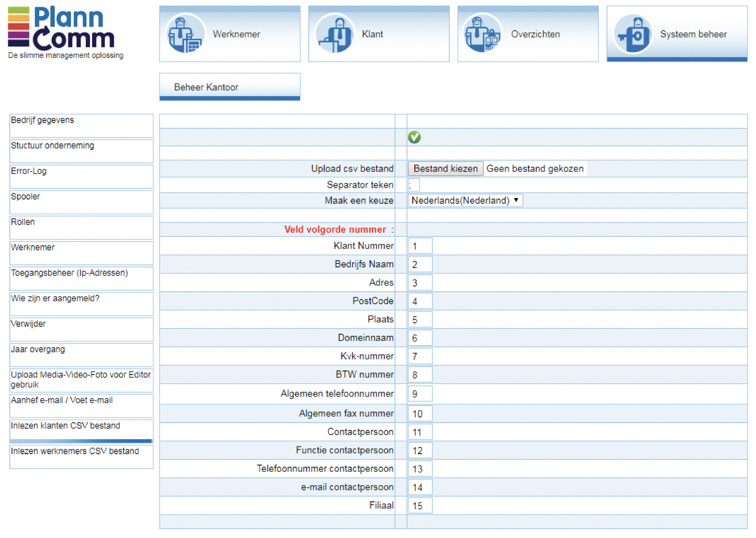Open the Overzichten reports icon
This screenshot has width=756, height=538.
pyautogui.click(x=482, y=34)
